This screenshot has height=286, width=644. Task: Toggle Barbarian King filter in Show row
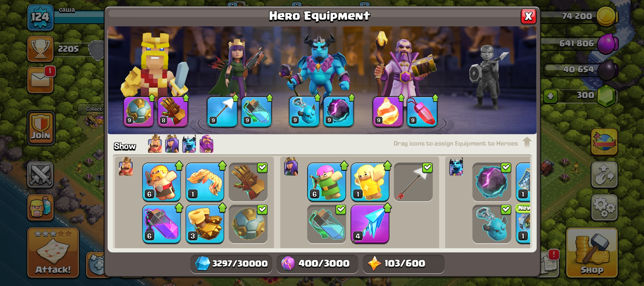pos(155,144)
